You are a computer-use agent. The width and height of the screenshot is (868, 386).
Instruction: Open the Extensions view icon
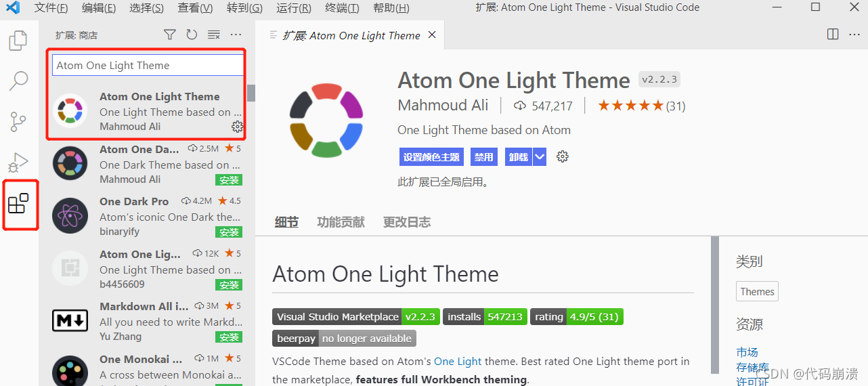(x=18, y=204)
